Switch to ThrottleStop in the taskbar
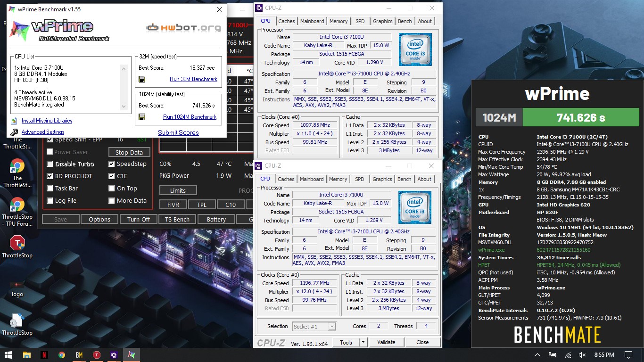644x362 pixels. tap(97, 354)
